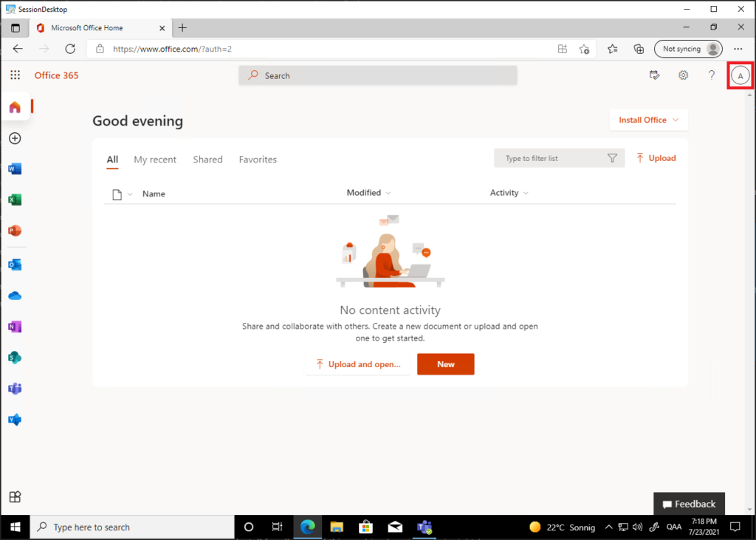
Task: Switch to the My recent tab
Action: [x=155, y=160]
